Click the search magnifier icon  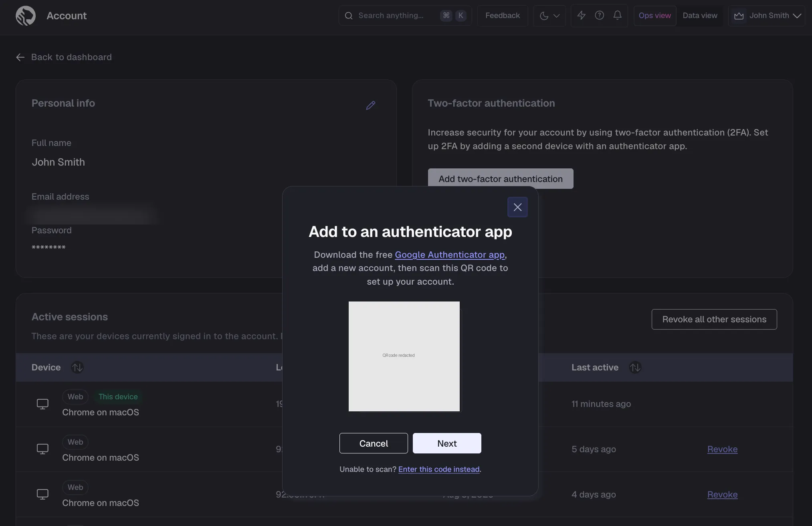tap(349, 16)
